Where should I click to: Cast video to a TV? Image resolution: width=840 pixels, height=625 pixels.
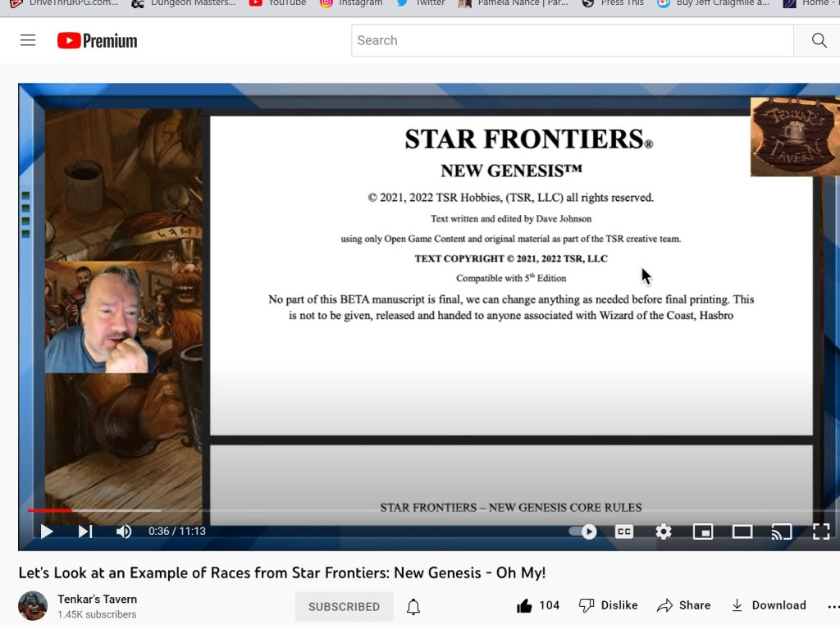point(781,531)
